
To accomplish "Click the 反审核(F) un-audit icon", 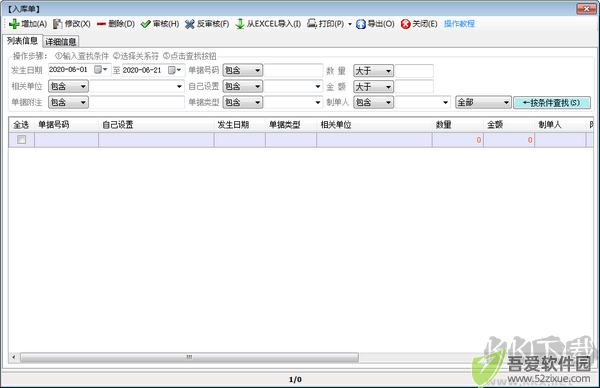I will point(189,24).
